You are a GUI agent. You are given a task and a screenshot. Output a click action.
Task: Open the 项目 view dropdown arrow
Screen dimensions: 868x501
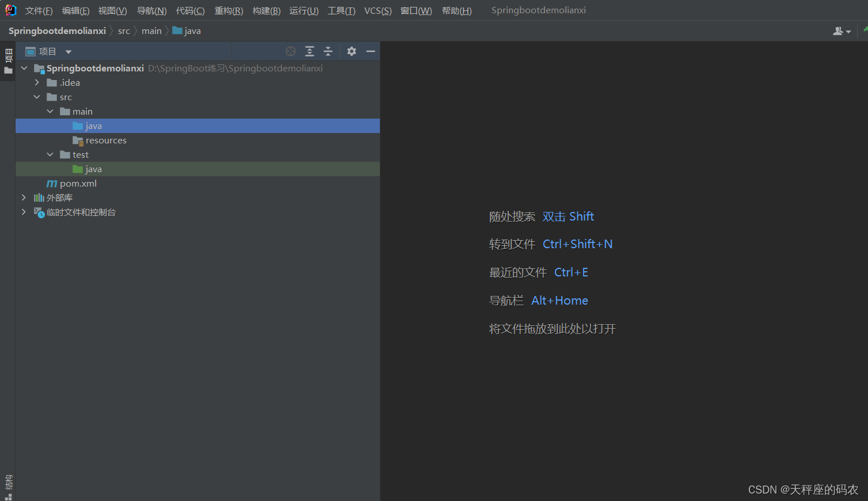68,52
